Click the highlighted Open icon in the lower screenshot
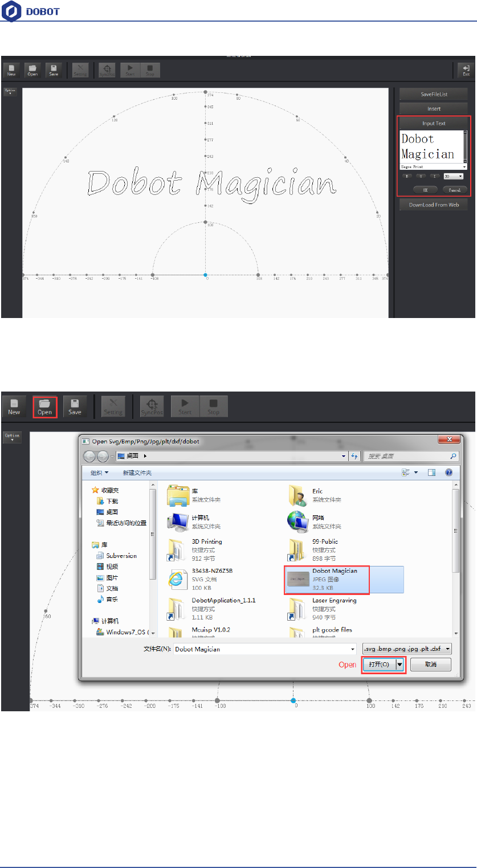 [44, 406]
